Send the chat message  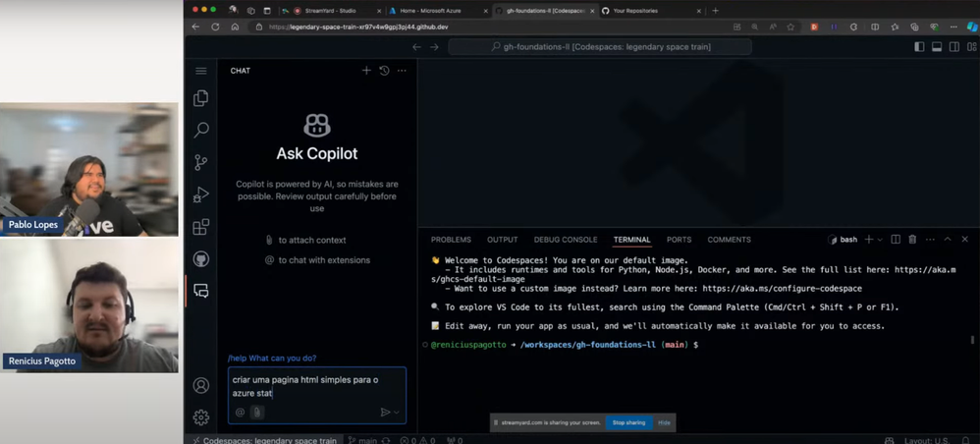pyautogui.click(x=385, y=413)
